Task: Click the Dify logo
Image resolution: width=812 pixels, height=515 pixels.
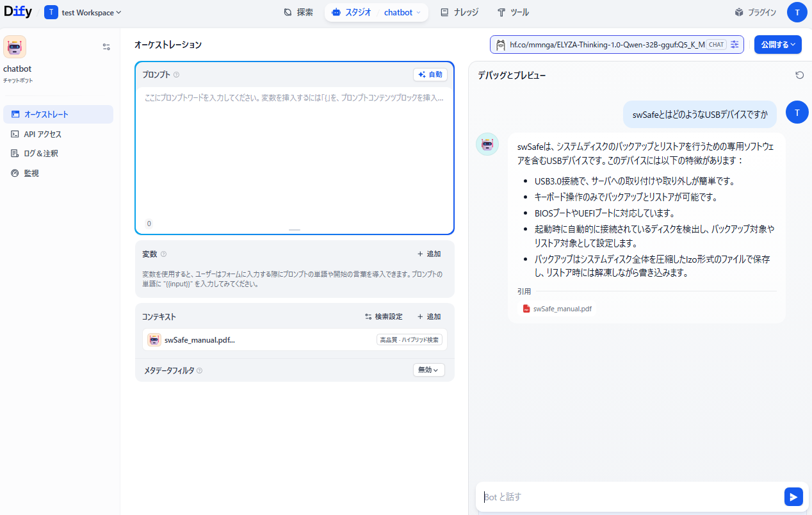Action: 18,12
